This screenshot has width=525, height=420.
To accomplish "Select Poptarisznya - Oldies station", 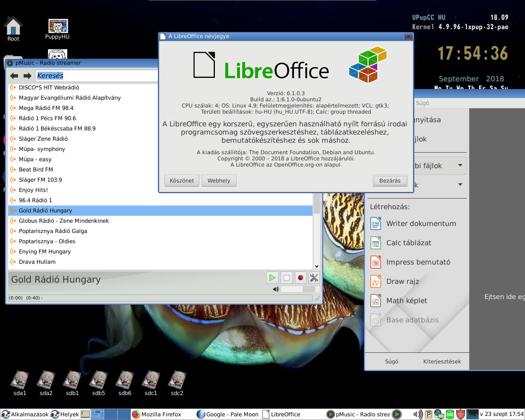I will click(160, 241).
